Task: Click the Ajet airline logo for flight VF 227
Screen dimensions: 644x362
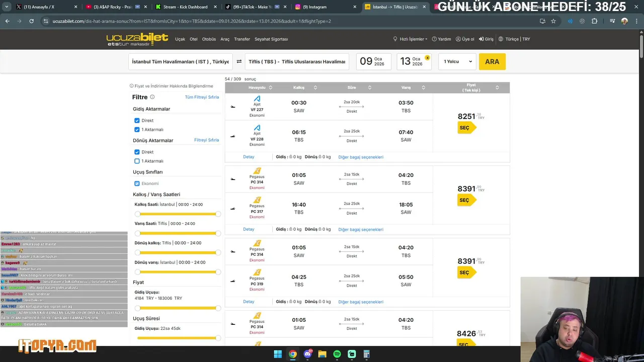Action: (257, 99)
